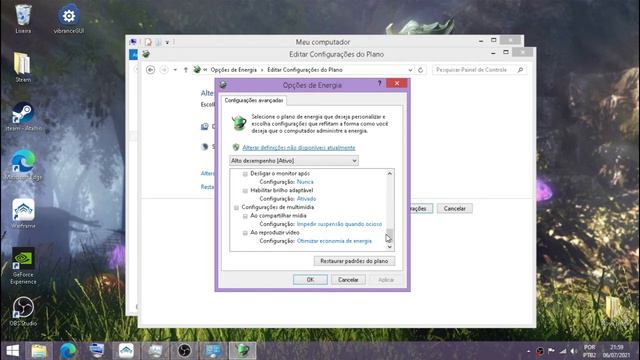Refresh the control panel address bar
The width and height of the screenshot is (640, 360).
tap(420, 70)
